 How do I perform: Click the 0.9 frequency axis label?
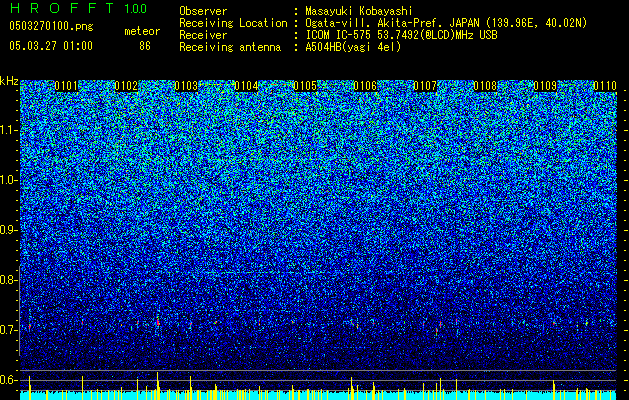pos(8,230)
